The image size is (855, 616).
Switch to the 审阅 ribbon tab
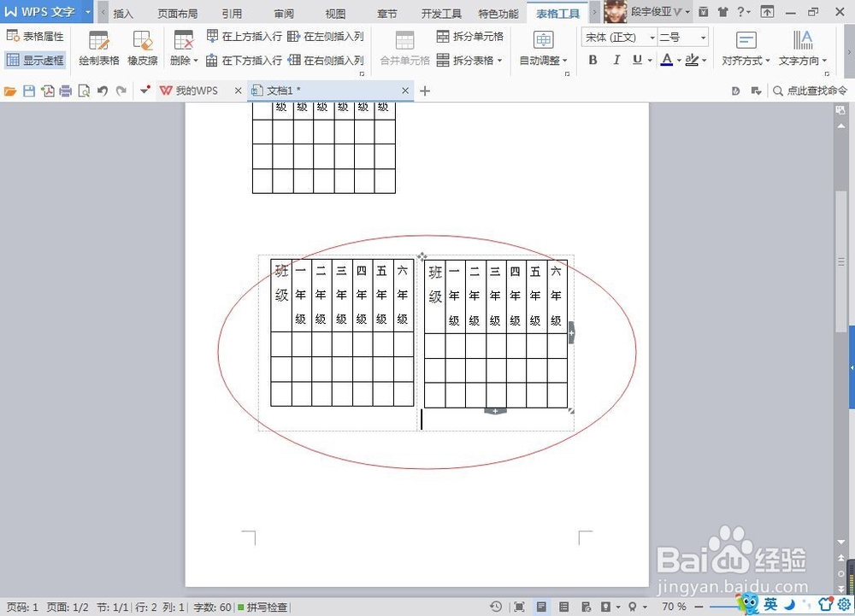tap(284, 14)
